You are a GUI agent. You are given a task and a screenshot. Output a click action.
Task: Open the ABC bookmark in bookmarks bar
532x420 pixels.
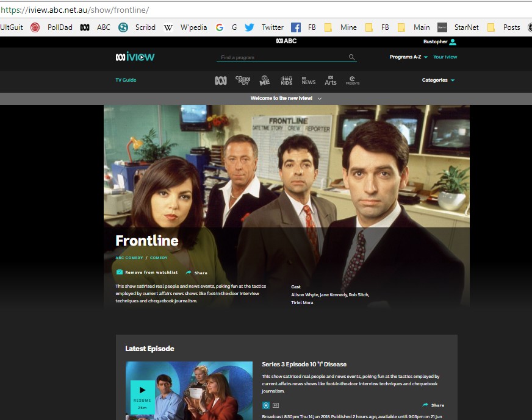click(x=95, y=27)
